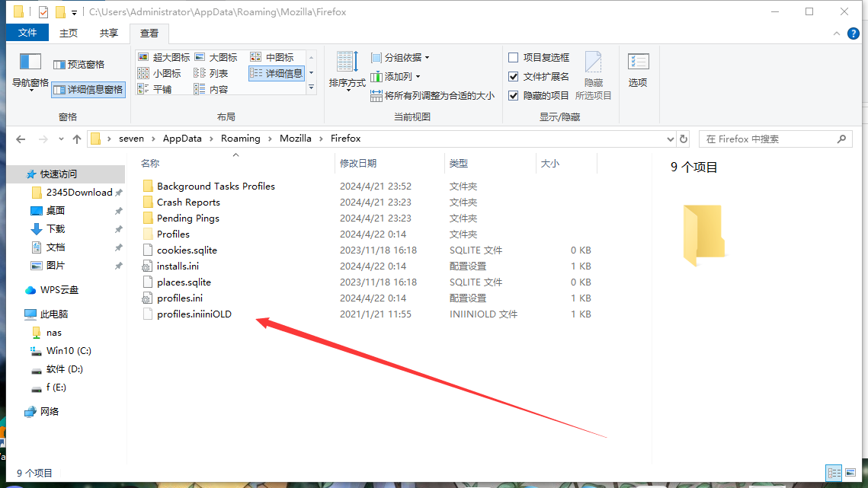The width and height of the screenshot is (868, 488).
Task: Open Network (网络) in sidebar
Action: (50, 411)
